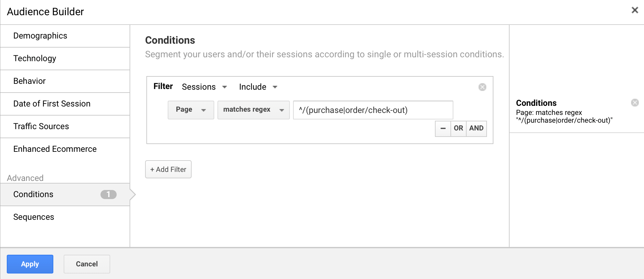Image resolution: width=644 pixels, height=279 pixels.
Task: Delete the Conditions summary entry on right
Action: click(x=635, y=103)
